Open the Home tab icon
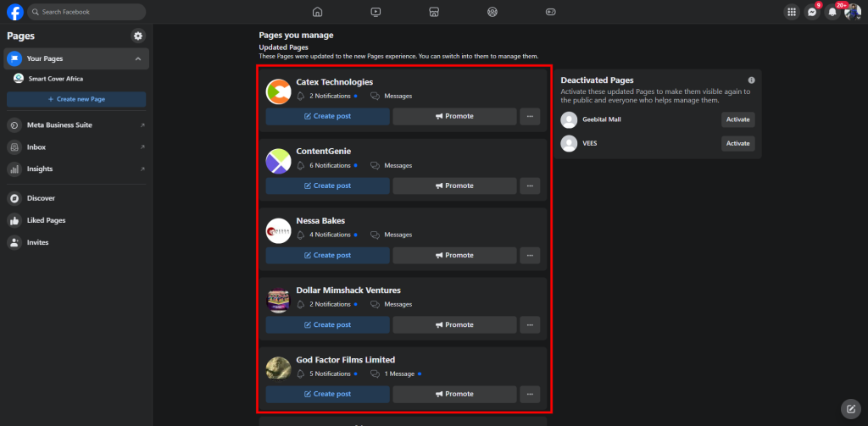 click(317, 12)
